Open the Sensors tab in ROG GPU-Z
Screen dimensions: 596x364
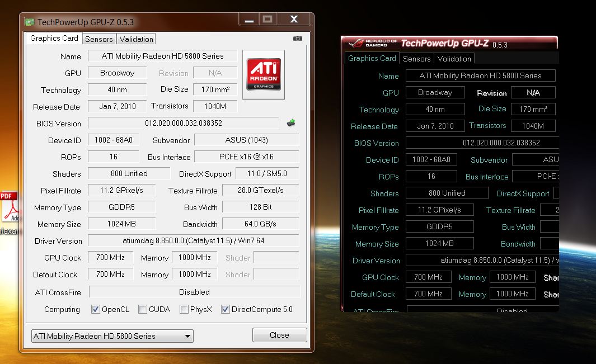(416, 59)
